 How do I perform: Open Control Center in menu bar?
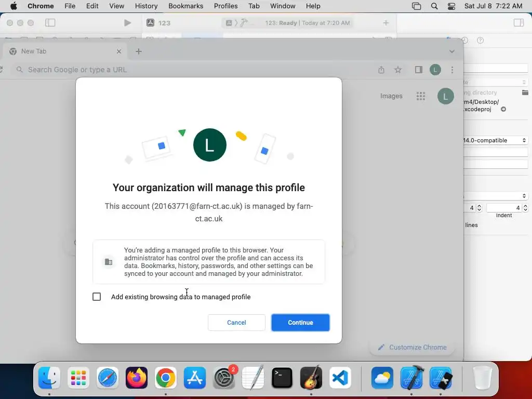451,6
